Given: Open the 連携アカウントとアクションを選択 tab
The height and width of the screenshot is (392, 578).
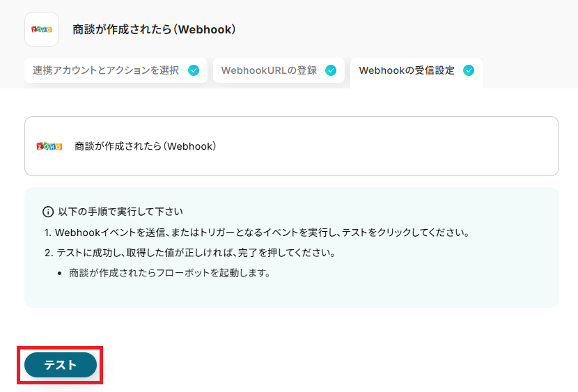Looking at the screenshot, I should click(116, 70).
